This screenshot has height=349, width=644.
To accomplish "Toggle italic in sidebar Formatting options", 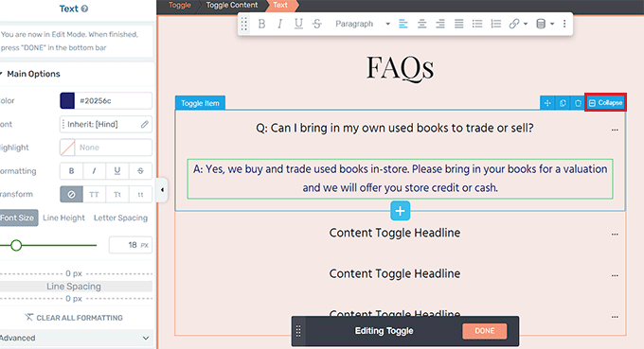I will point(95,171).
